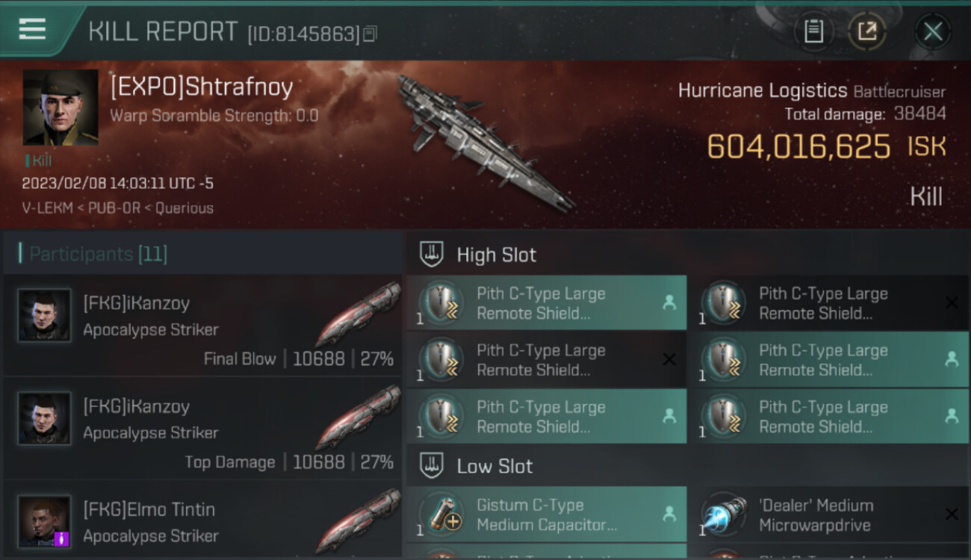Click the Hurricane Logistics ship image

[x=484, y=142]
